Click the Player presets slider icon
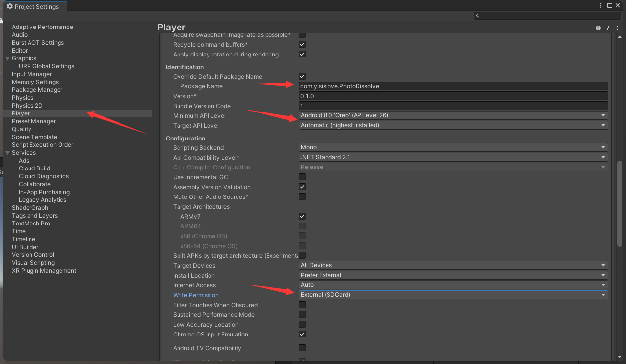 click(x=608, y=28)
